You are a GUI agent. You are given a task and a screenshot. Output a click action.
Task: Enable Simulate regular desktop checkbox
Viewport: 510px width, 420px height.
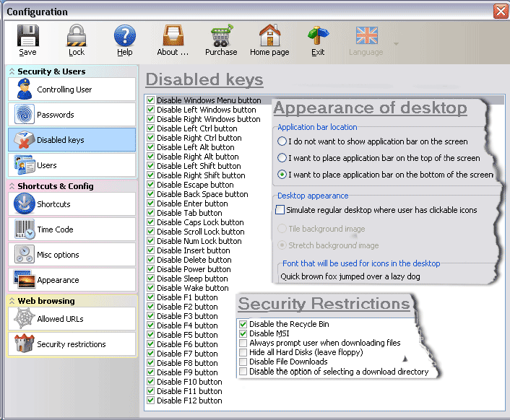280,210
